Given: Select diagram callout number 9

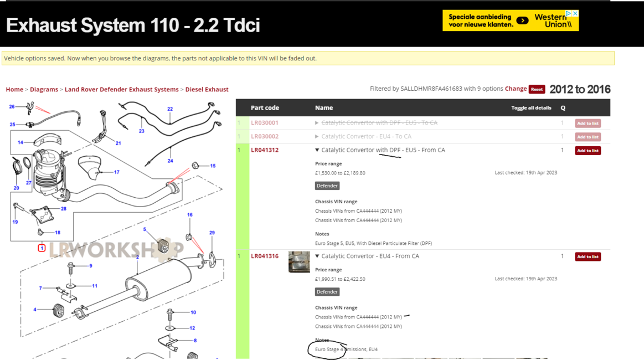Looking at the screenshot, I should (91, 266).
